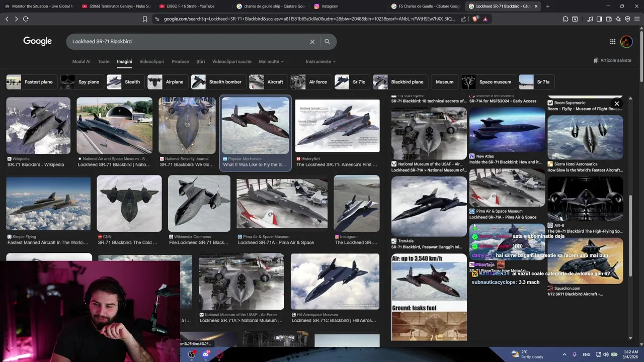
Task: Click the microphone icon in system tray
Action: point(575,354)
